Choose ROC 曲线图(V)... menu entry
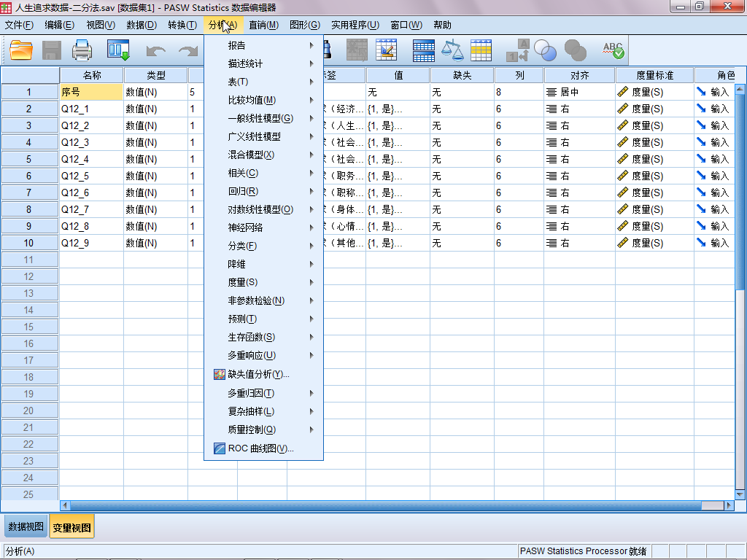 [x=263, y=448]
